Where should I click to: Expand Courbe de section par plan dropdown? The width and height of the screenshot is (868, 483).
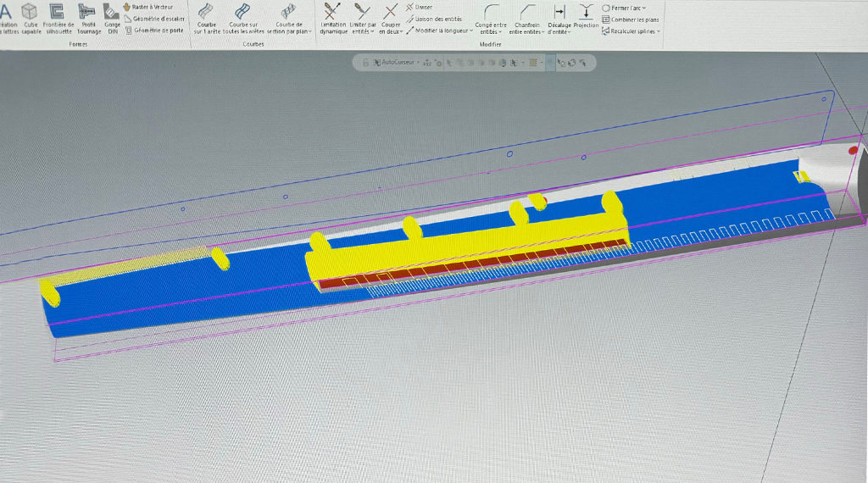[310, 32]
